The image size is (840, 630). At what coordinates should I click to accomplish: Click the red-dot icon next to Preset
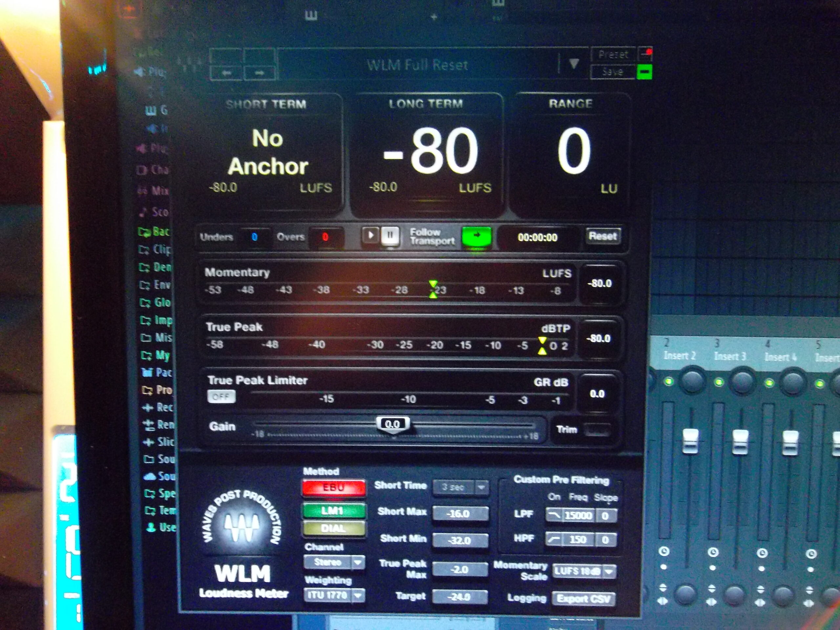645,54
